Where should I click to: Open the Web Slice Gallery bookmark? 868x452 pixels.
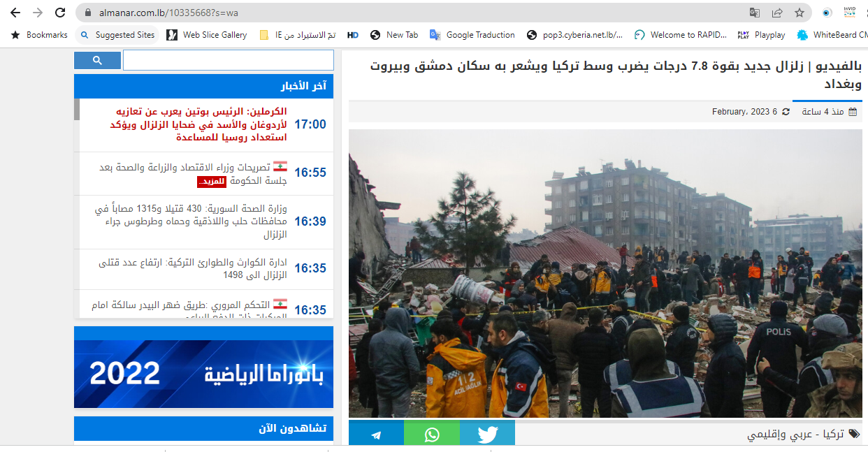(207, 35)
